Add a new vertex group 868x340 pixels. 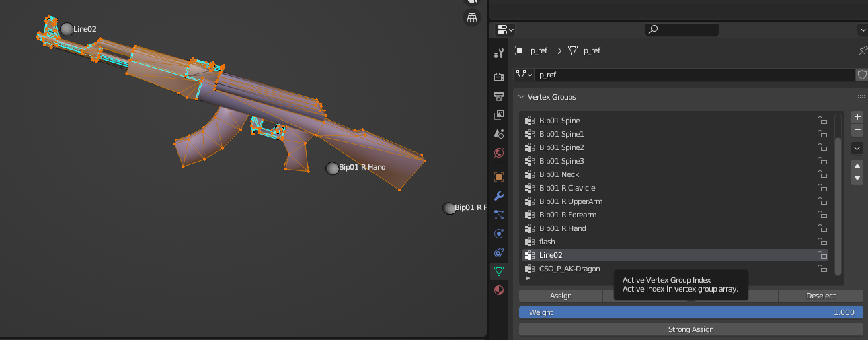(857, 116)
